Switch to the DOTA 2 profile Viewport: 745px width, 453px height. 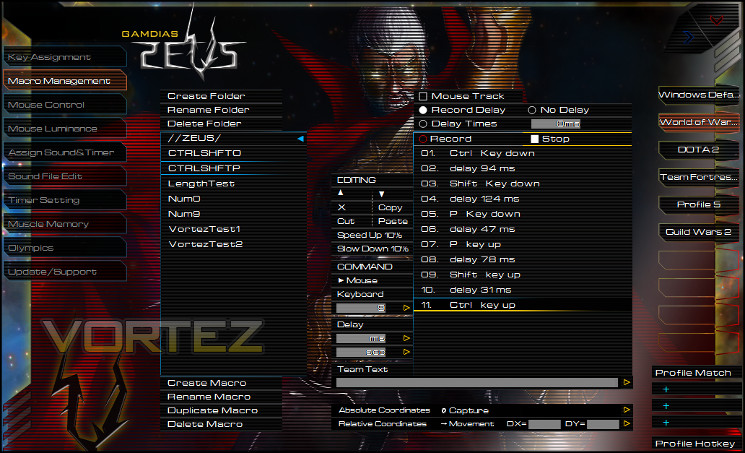[x=698, y=150]
